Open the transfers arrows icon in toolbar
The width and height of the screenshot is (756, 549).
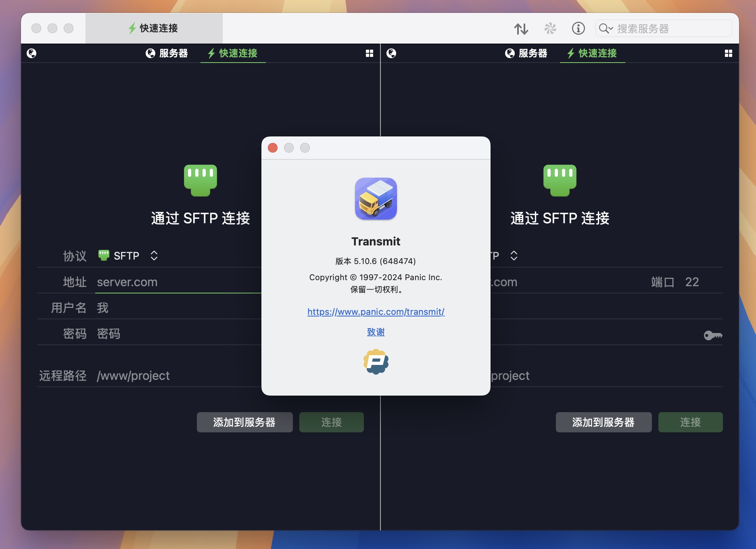[x=521, y=29]
